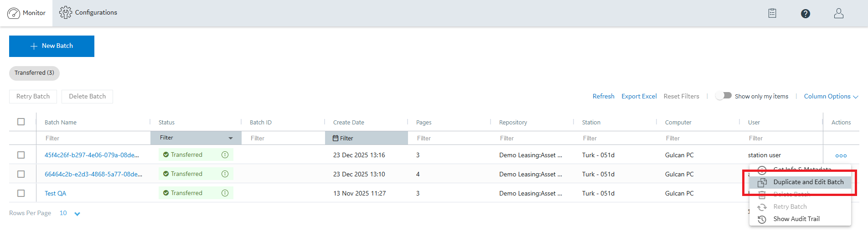The image size is (868, 237).
Task: Toggle Show only my items switch
Action: coord(723,96)
